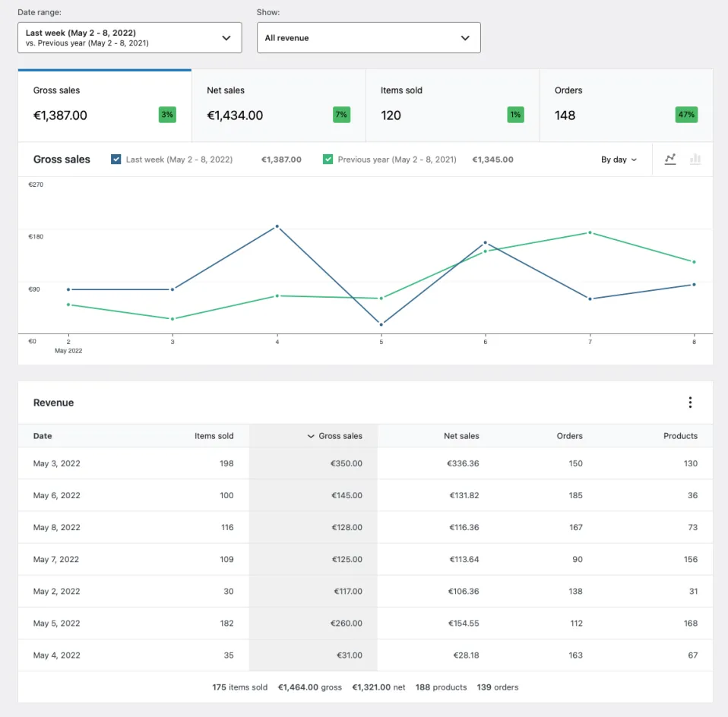Screen dimensions: 728x717
Task: Toggle the Previous year (May 2 - 8, 2021) checkbox
Action: (x=328, y=160)
